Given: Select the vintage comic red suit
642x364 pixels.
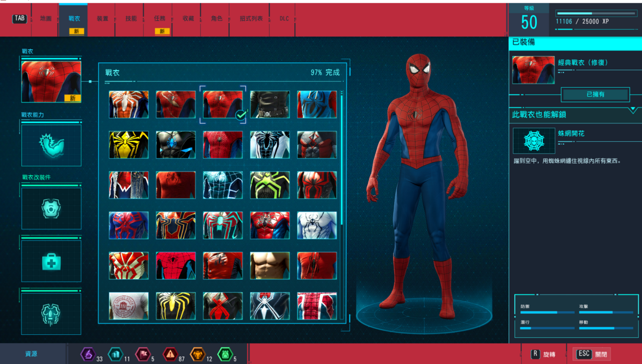Looking at the screenshot, I should [175, 265].
